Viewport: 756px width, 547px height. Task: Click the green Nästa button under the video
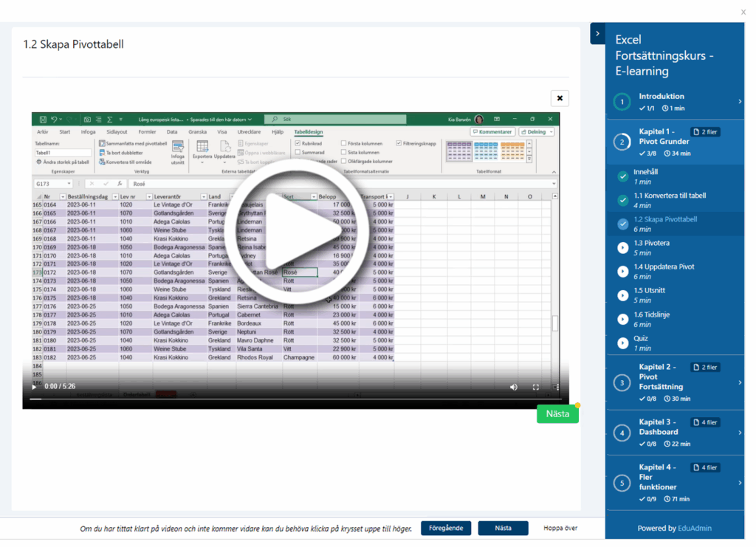coord(557,413)
